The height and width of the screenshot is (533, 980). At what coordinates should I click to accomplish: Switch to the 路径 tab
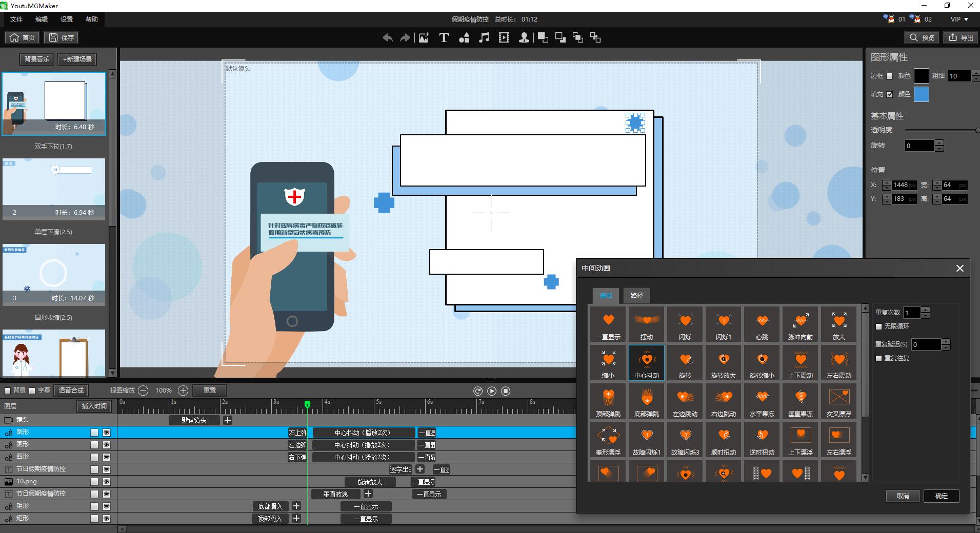pos(636,295)
